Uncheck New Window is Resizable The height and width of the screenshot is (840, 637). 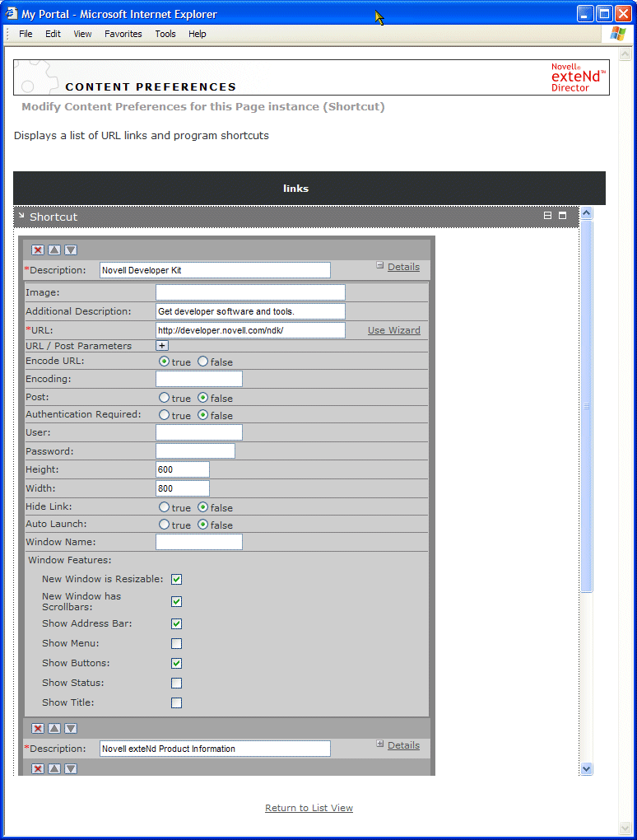point(176,580)
